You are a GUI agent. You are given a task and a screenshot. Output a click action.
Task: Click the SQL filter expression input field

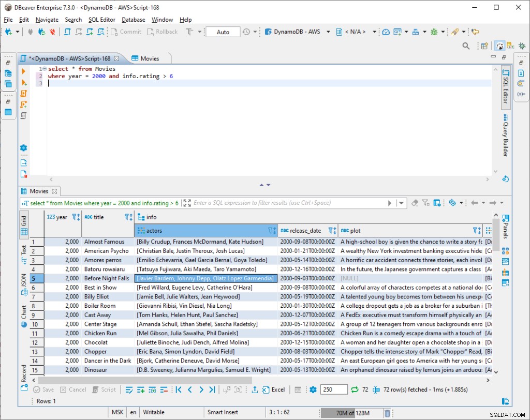[289, 203]
